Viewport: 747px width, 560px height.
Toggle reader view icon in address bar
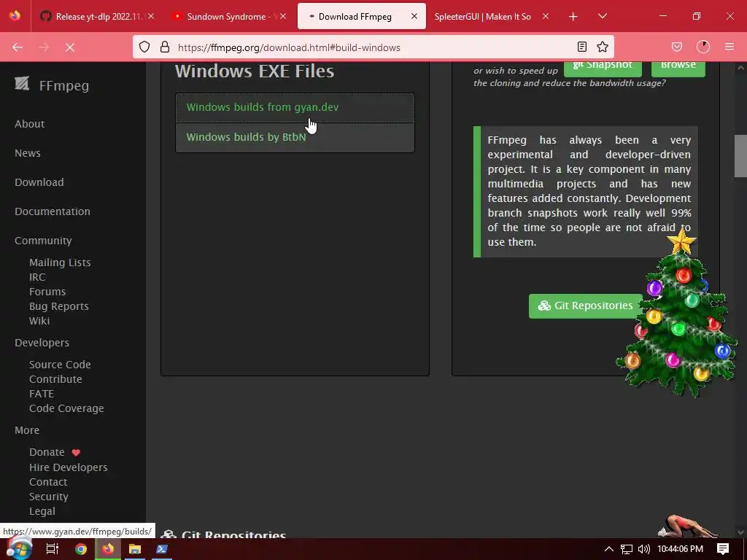[x=581, y=47]
